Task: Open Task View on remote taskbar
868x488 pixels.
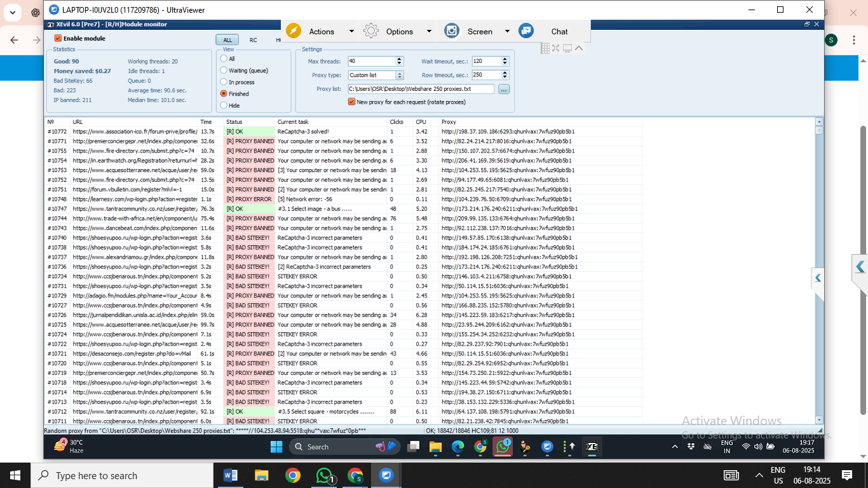Action: click(x=413, y=447)
